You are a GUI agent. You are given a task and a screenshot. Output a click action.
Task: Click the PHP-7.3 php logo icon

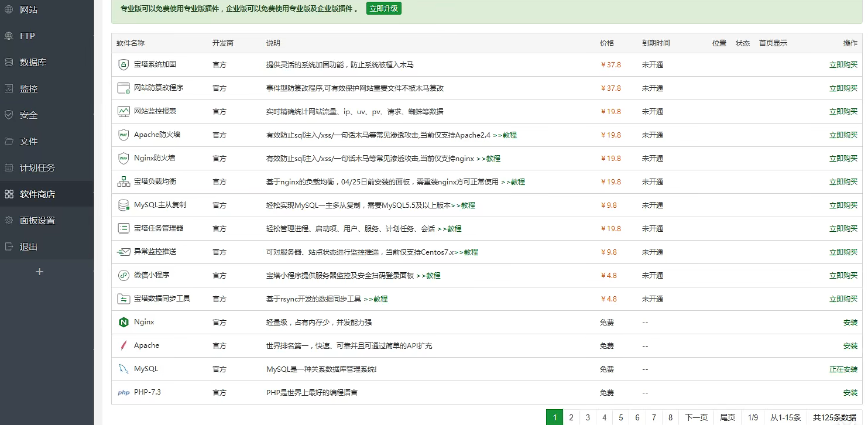tap(123, 393)
